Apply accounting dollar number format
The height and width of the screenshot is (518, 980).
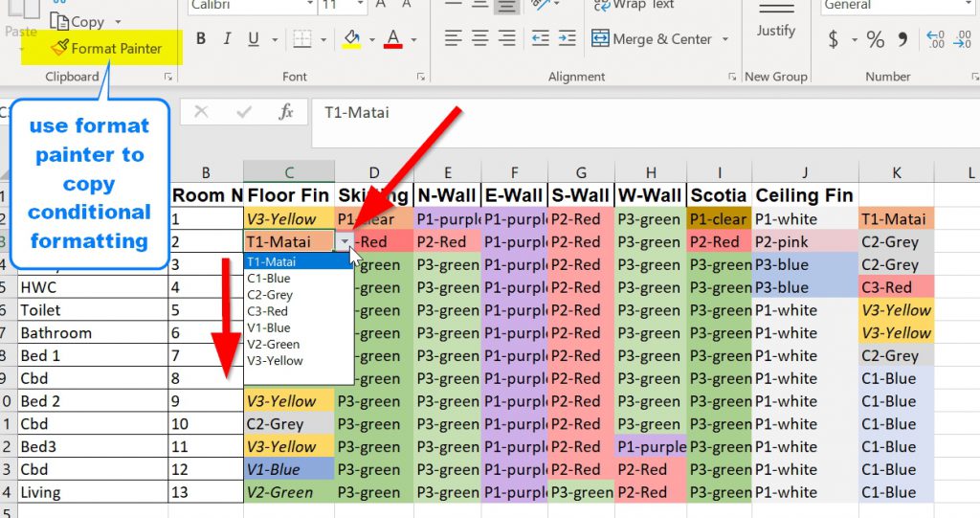pos(834,39)
